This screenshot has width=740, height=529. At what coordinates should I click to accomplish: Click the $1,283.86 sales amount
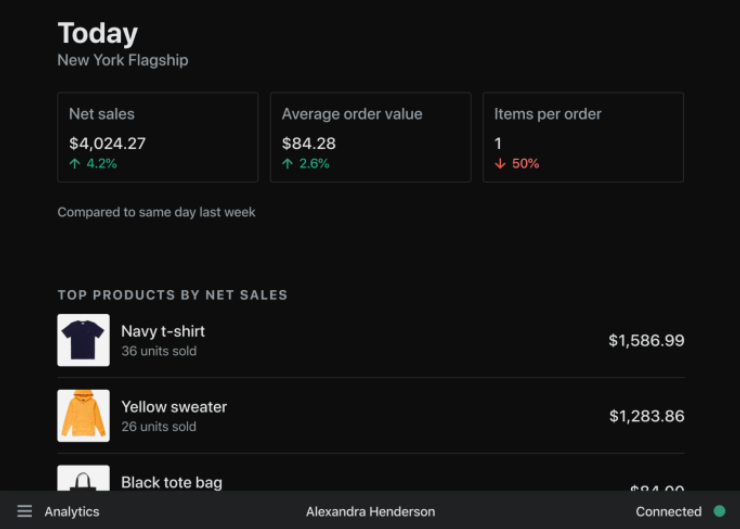tap(646, 415)
